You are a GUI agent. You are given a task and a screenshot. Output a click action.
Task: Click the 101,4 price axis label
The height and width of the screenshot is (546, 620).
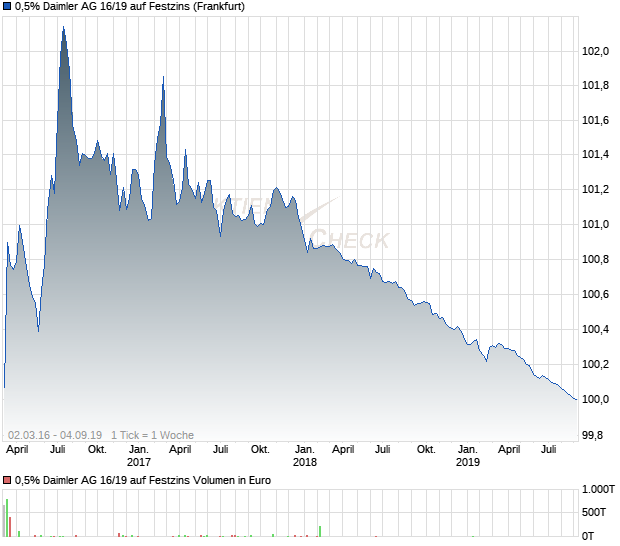click(595, 155)
